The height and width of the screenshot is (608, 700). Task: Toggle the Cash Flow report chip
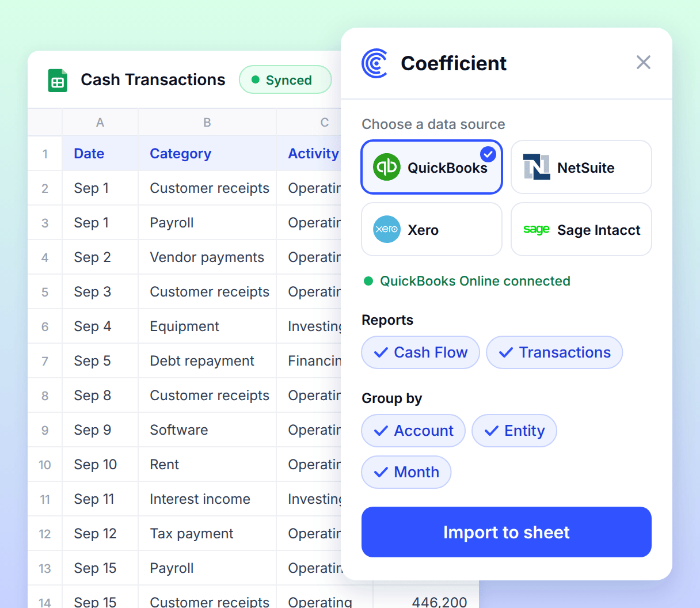420,352
